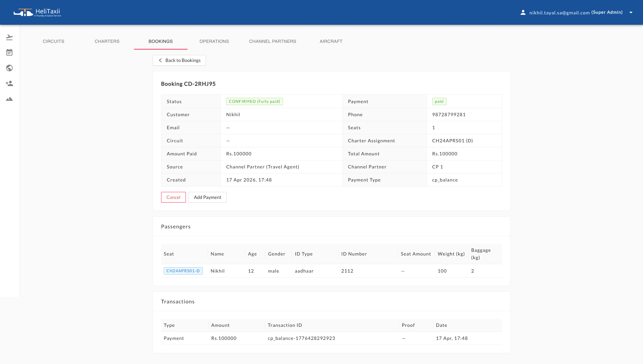Select the add-person icon in sidebar
This screenshot has height=364, width=643.
pyautogui.click(x=10, y=83)
